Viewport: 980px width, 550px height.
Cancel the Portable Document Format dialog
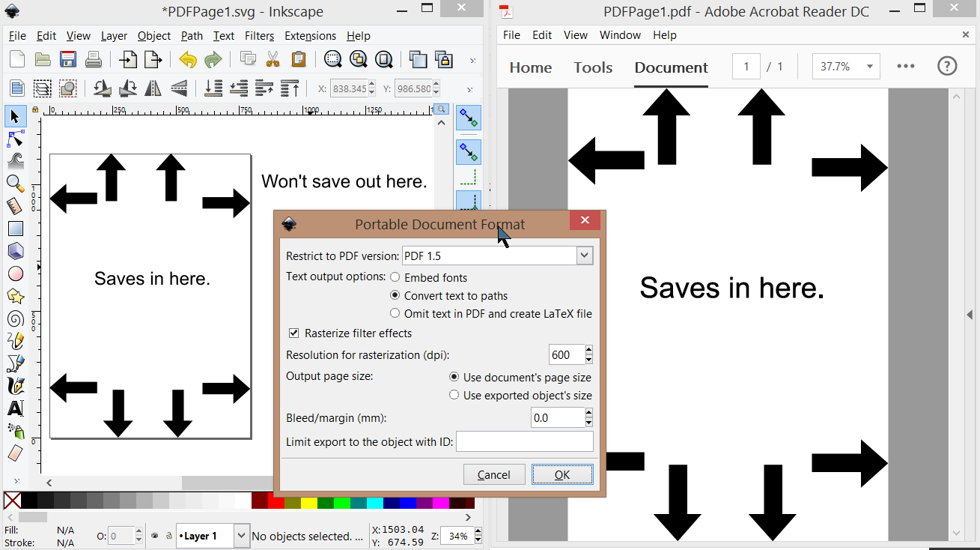493,474
